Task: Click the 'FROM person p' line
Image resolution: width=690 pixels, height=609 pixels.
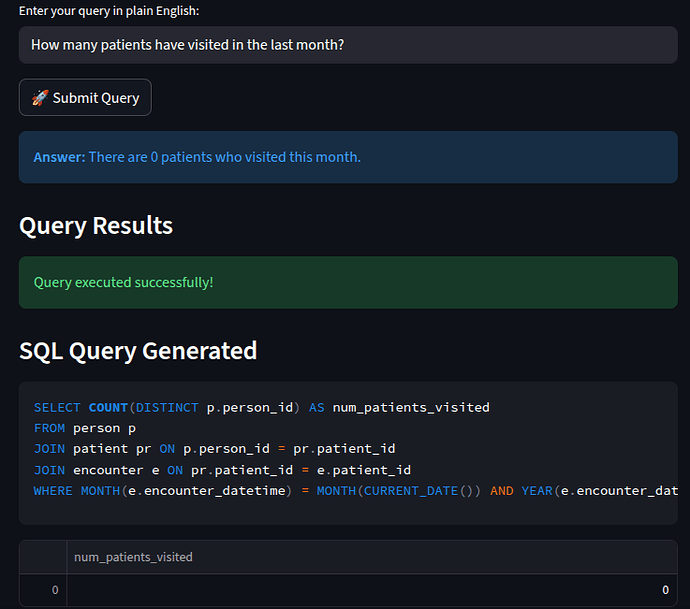Action: click(85, 428)
